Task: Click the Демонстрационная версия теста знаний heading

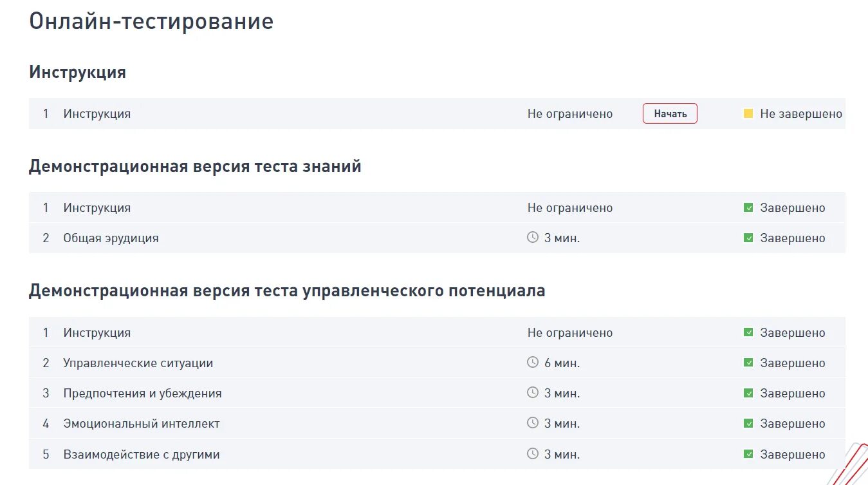Action: click(195, 167)
